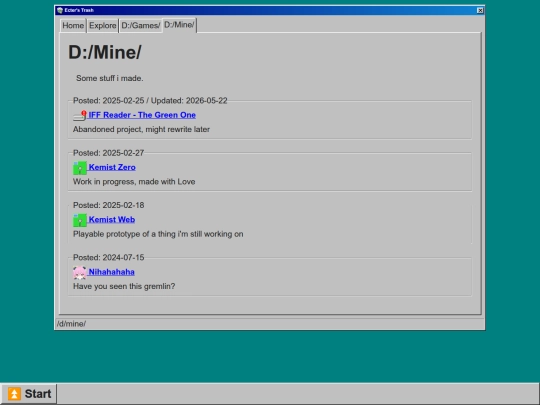Click 'Posted: 2025-02-25 / Updated: 2026-05-22' text
The height and width of the screenshot is (405, 540).
click(x=150, y=101)
